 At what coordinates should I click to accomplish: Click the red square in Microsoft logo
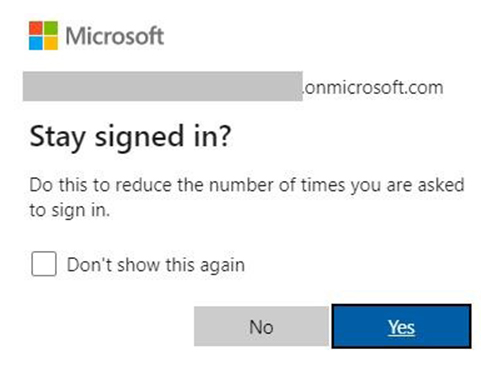[36, 28]
